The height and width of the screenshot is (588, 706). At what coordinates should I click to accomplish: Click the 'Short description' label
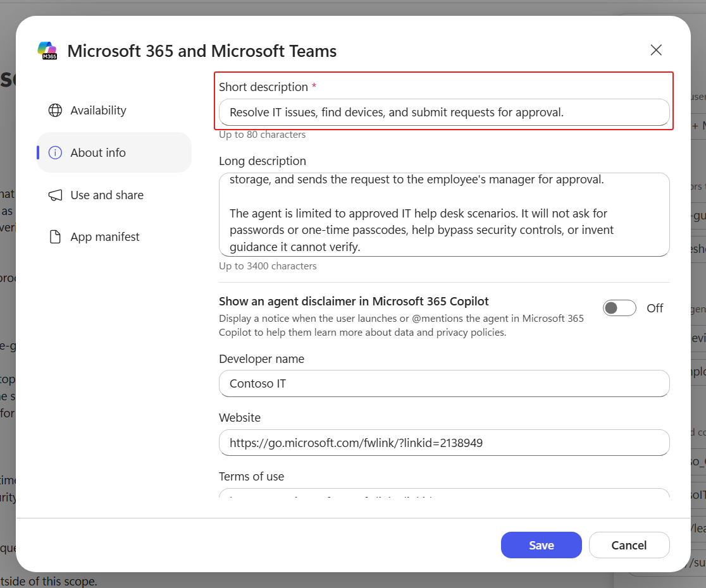pyautogui.click(x=263, y=87)
